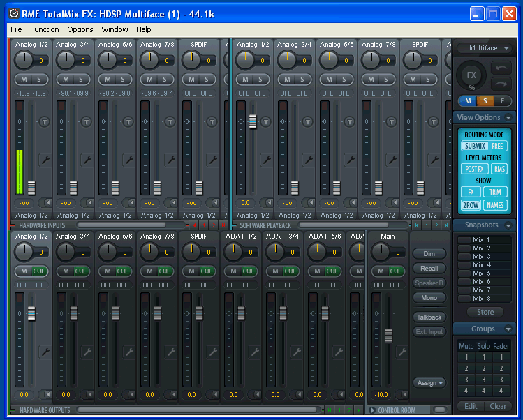Click Trim T icon on Software Playback Analog 1/2
Image resolution: width=523 pixels, height=420 pixels.
[266, 122]
